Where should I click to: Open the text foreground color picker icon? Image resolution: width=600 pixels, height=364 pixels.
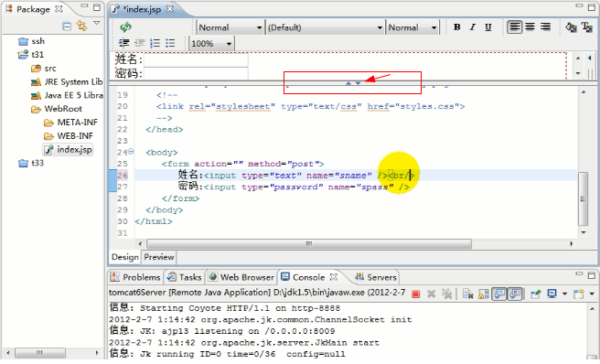[586, 27]
